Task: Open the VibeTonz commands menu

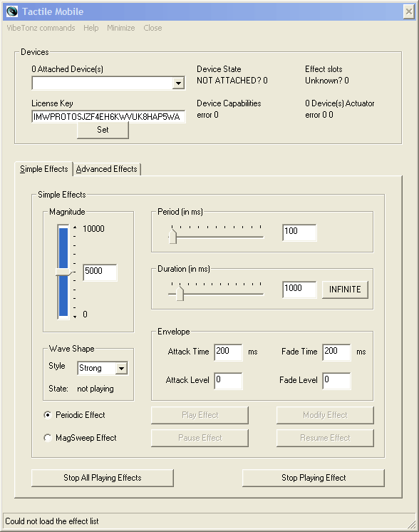Action: [41, 28]
